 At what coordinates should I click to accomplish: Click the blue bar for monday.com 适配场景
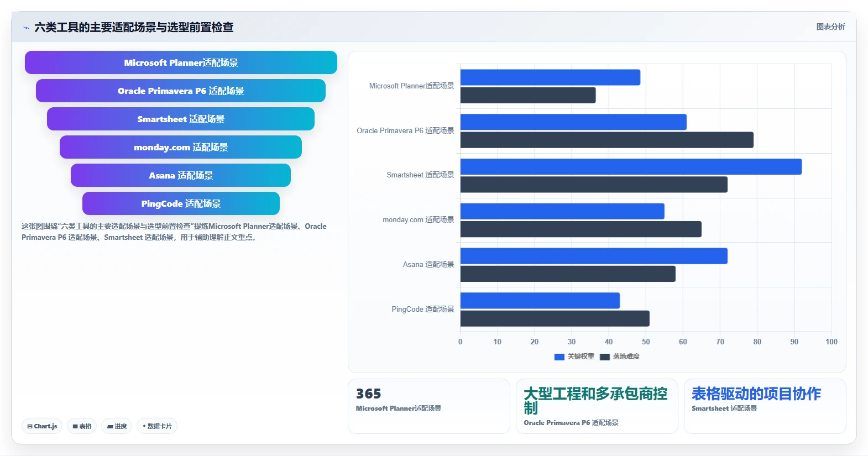[x=562, y=211]
